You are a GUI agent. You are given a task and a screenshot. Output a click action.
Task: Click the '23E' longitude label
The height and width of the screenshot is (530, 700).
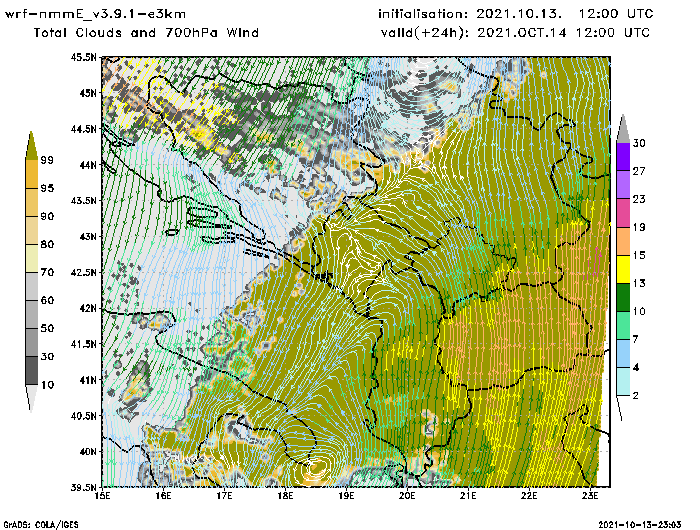(x=590, y=496)
